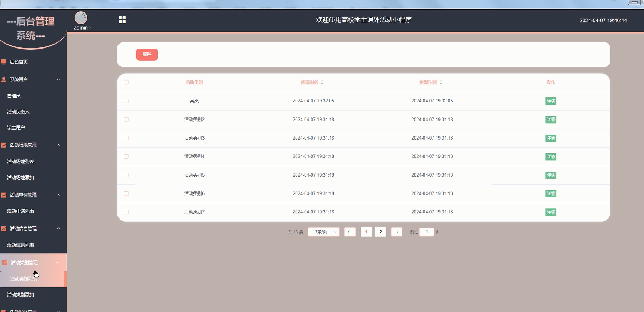Collapse the 活动场地管理 menu chevron
The height and width of the screenshot is (312, 644).
[59, 145]
